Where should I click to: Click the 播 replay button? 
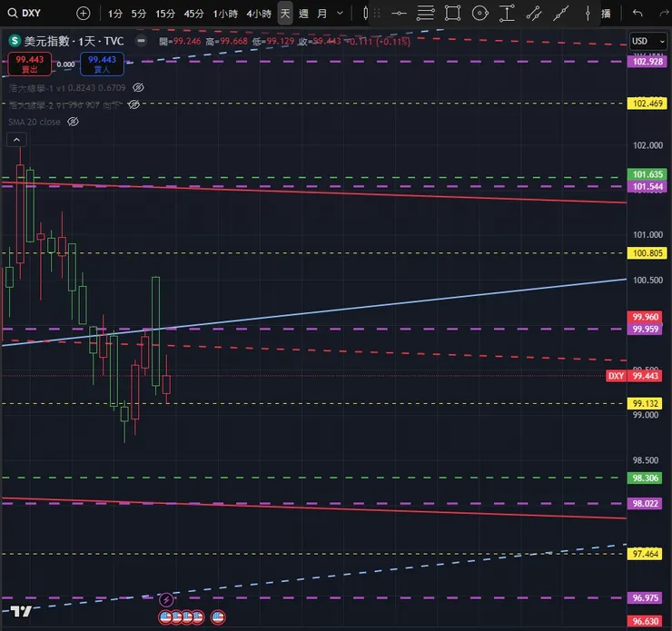tap(606, 14)
